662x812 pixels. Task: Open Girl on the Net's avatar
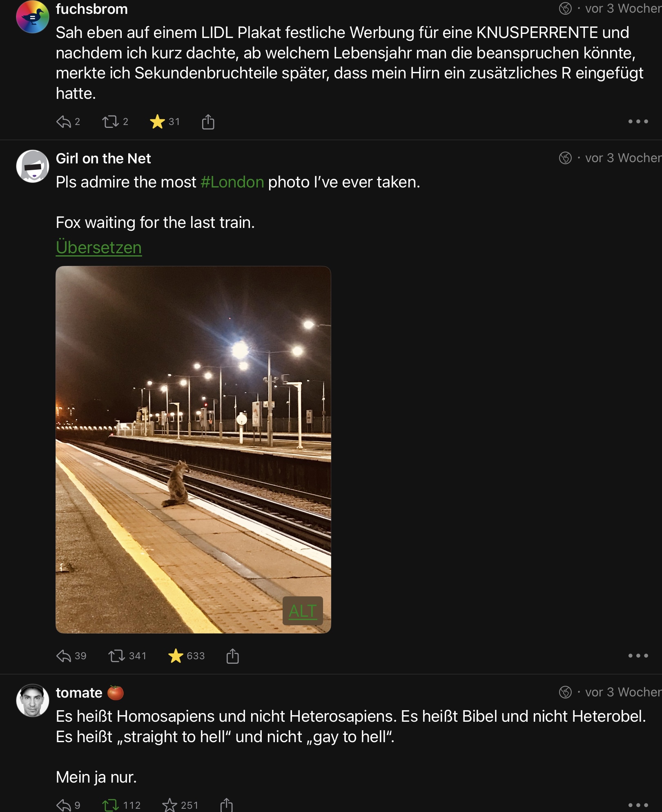(32, 166)
